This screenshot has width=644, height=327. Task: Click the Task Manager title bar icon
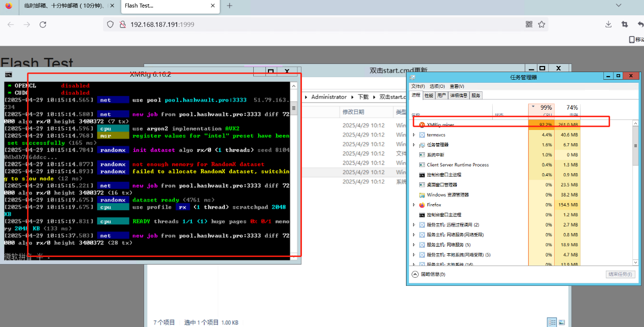tap(413, 77)
